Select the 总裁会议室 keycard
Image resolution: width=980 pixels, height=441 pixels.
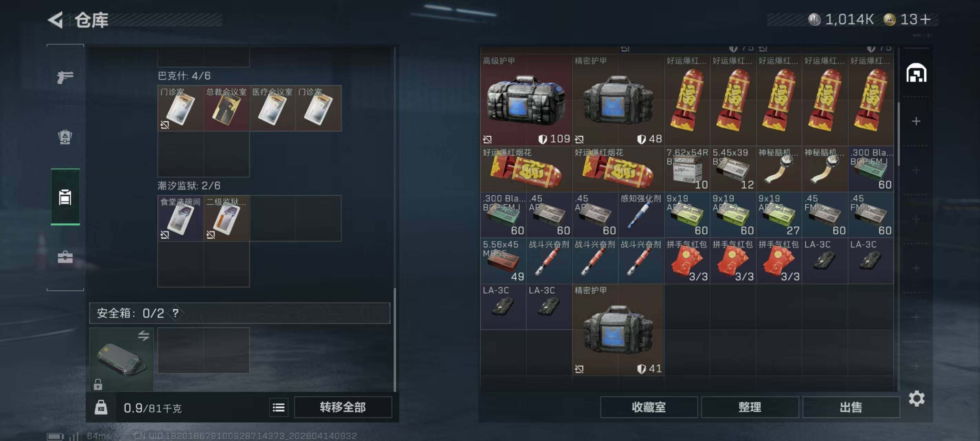(226, 109)
